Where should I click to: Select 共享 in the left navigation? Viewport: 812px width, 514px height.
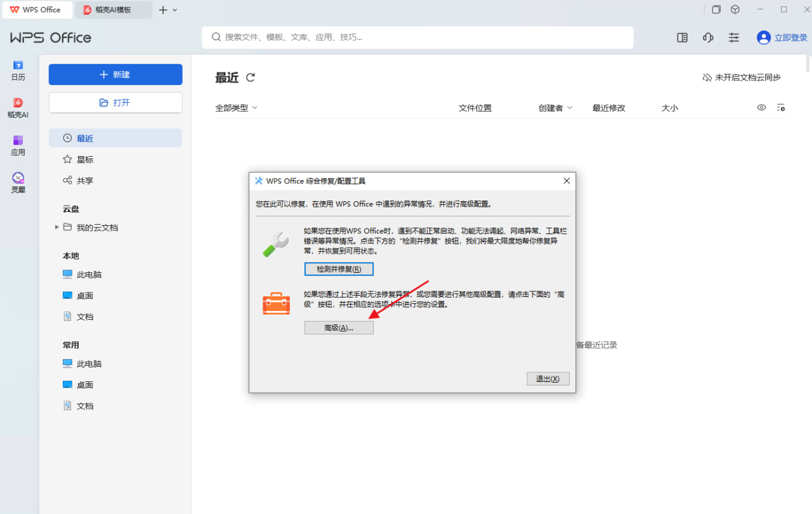tap(115, 180)
